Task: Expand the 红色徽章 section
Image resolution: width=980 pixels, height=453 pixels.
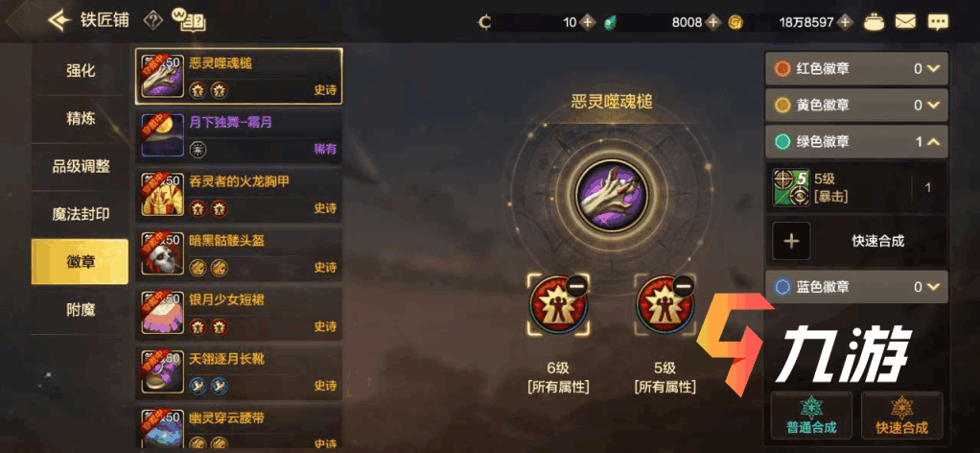Action: click(856, 69)
